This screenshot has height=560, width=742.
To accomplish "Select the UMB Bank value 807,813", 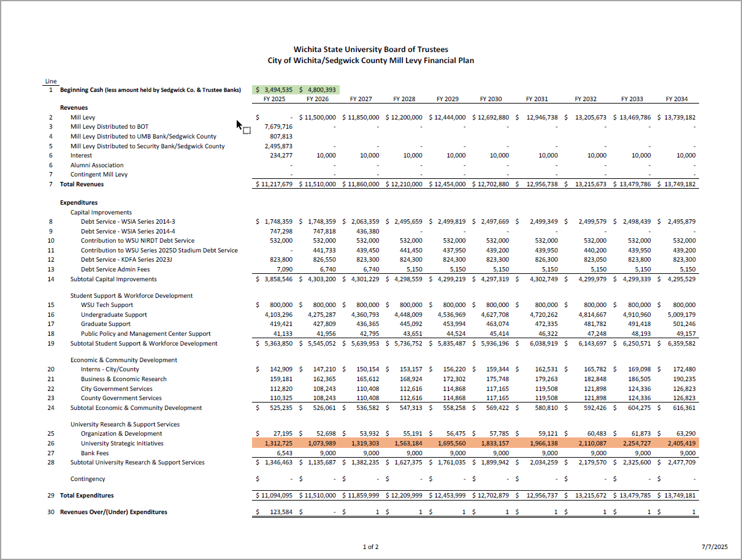I will coord(281,137).
